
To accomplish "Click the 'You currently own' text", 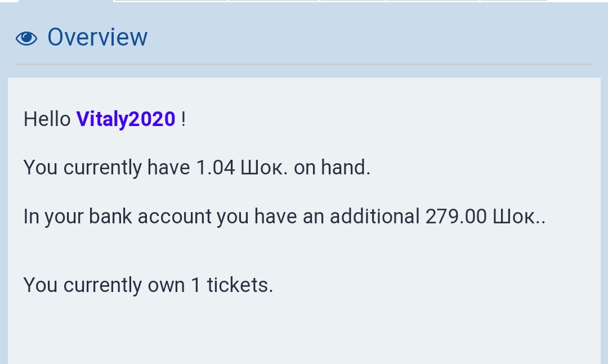I will point(104,285).
